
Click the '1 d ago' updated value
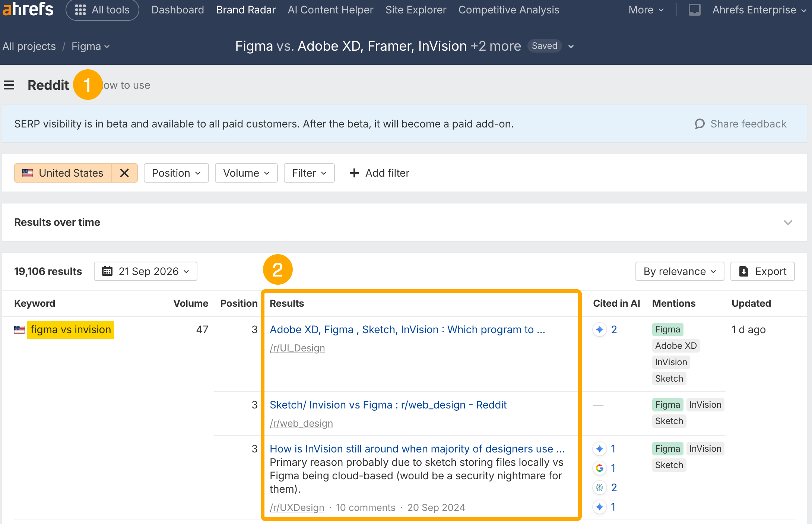(x=749, y=329)
